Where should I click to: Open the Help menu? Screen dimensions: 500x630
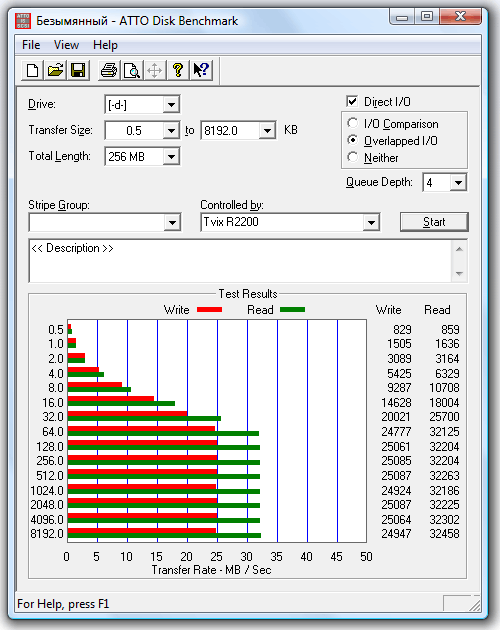[x=105, y=45]
